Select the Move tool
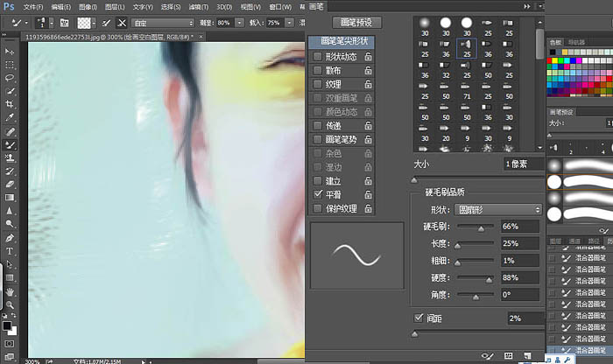The image size is (613, 364). pos(10,51)
